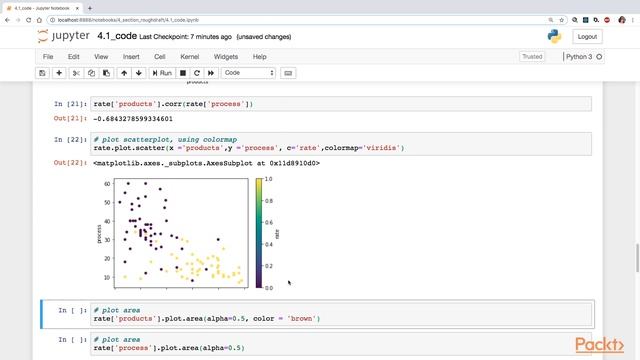Click the Out[22] output prompt
The width and height of the screenshot is (640, 360).
tap(70, 163)
